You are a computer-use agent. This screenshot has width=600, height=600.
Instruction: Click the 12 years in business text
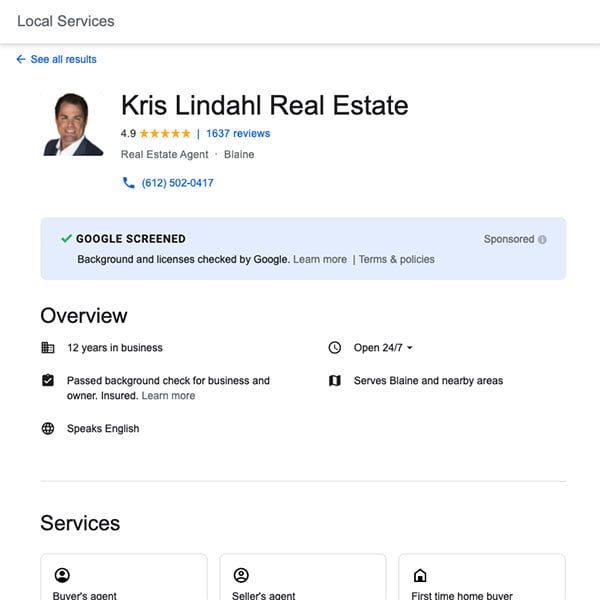[115, 347]
